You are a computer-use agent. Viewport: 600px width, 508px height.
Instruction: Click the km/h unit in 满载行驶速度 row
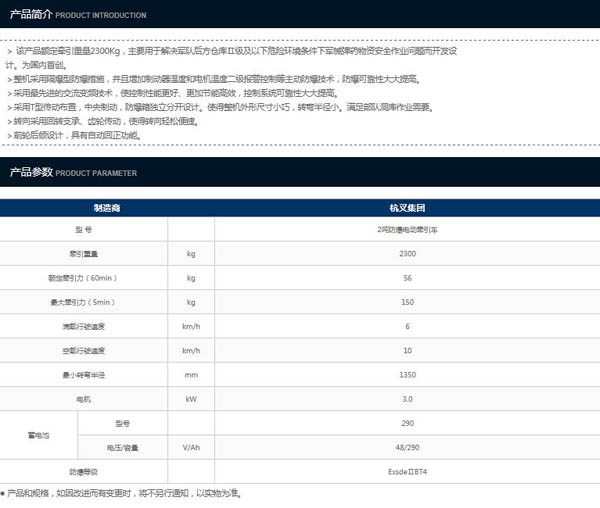191,327
